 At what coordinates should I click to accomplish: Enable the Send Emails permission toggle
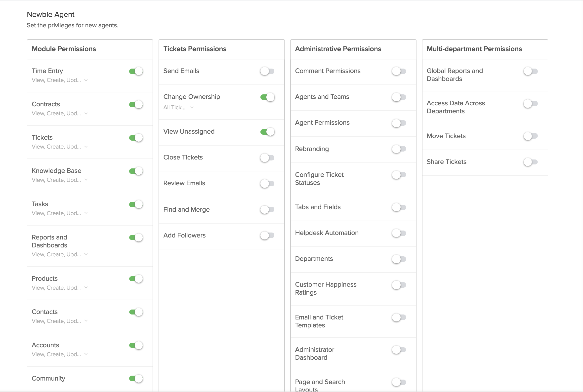(x=267, y=71)
